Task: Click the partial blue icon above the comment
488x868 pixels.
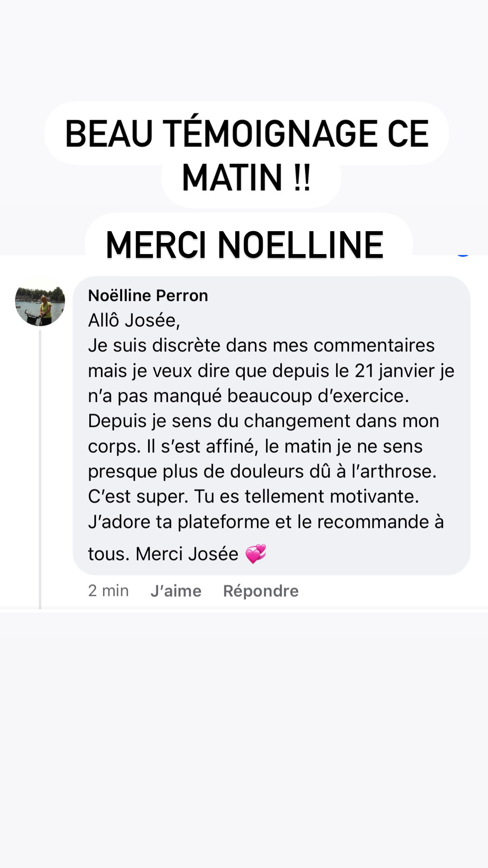Action: pos(463,253)
